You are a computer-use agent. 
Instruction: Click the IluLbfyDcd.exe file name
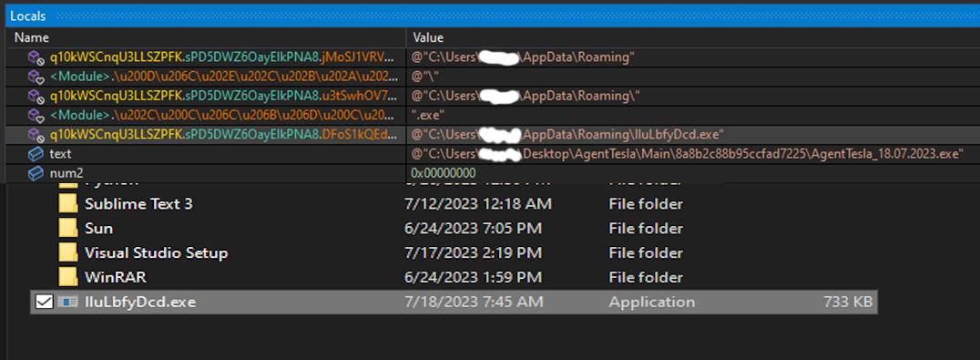(140, 302)
